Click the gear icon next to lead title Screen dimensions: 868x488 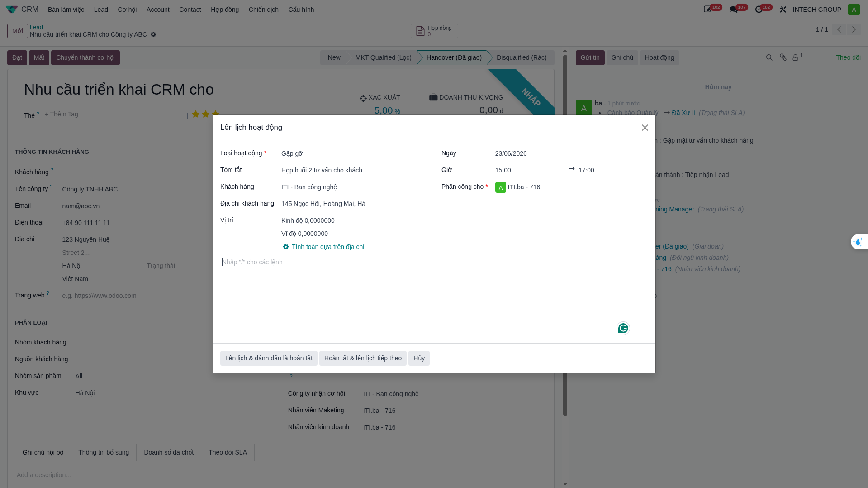pyautogui.click(x=153, y=34)
